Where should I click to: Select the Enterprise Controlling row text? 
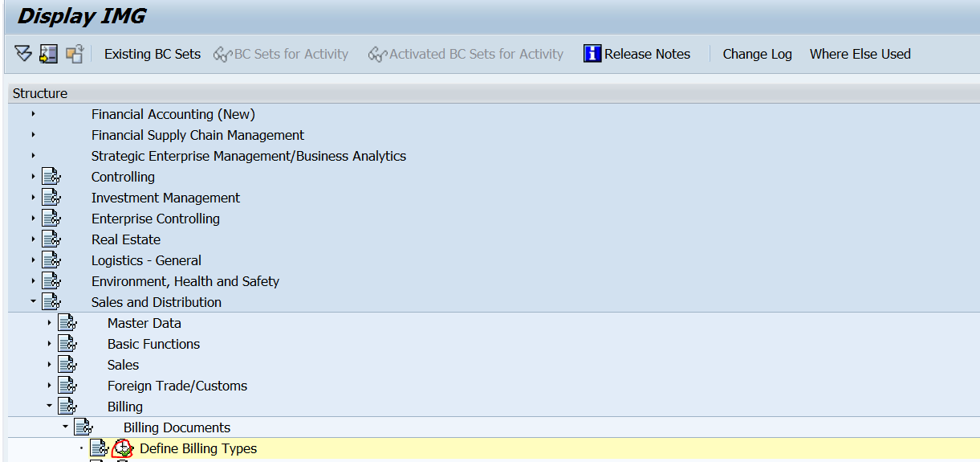click(x=156, y=219)
